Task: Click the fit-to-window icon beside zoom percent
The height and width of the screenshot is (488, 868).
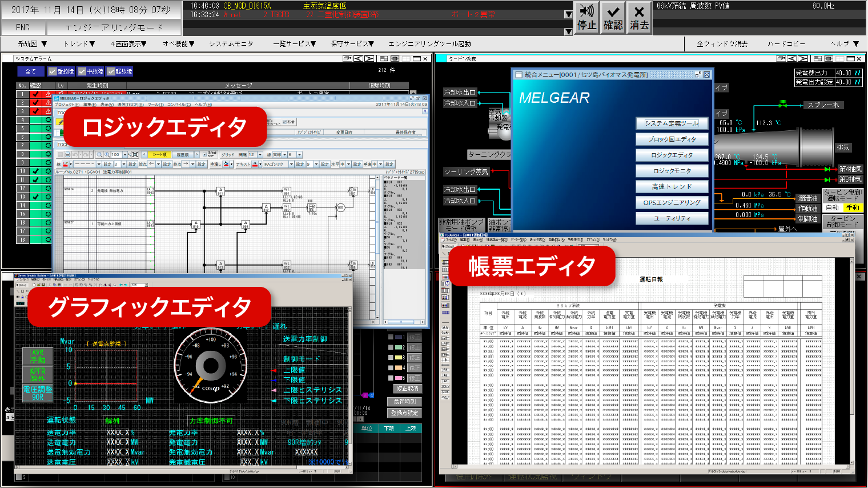Action: tap(134, 155)
